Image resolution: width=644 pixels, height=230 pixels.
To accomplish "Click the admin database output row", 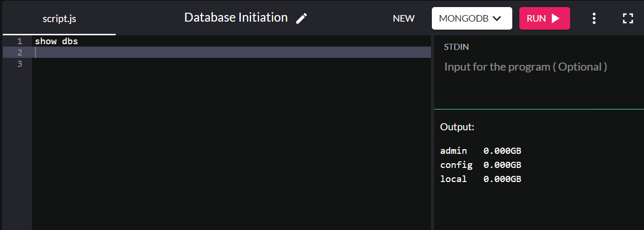I will coord(480,151).
